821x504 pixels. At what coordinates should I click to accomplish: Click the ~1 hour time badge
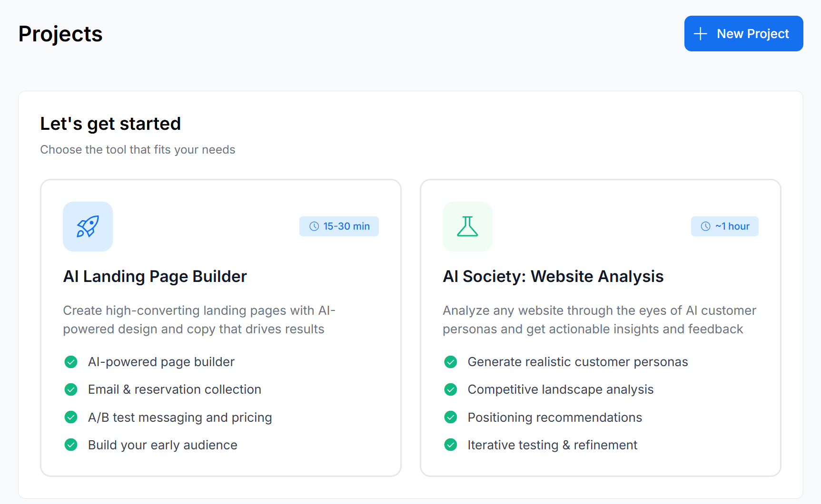[725, 226]
